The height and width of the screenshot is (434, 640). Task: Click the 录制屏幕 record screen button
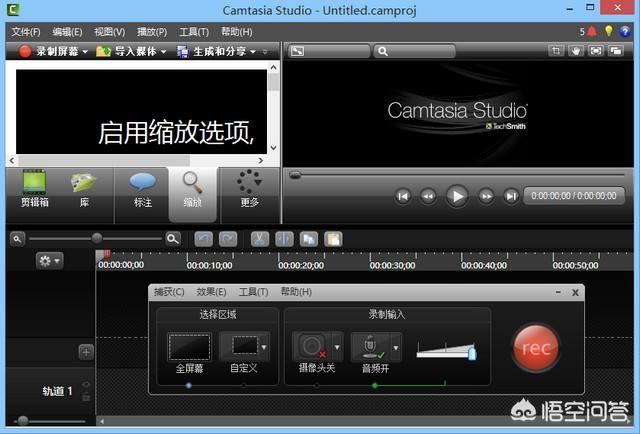point(48,51)
